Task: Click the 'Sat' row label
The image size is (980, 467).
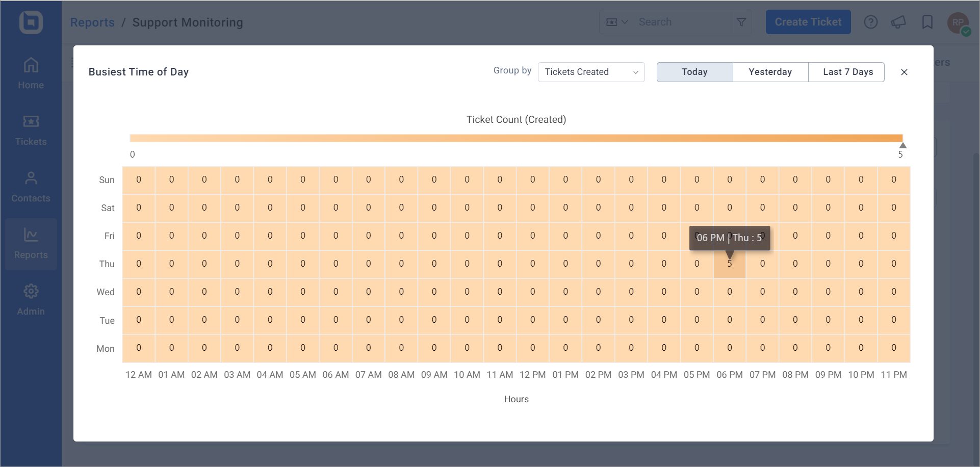Action: pos(108,208)
